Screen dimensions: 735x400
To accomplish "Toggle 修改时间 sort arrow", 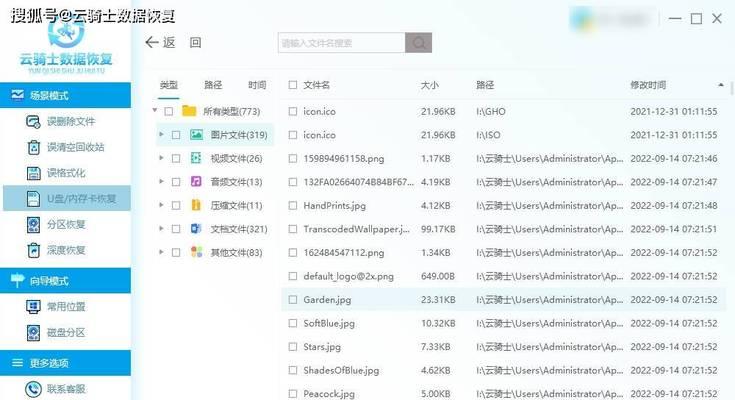I will (x=720, y=85).
